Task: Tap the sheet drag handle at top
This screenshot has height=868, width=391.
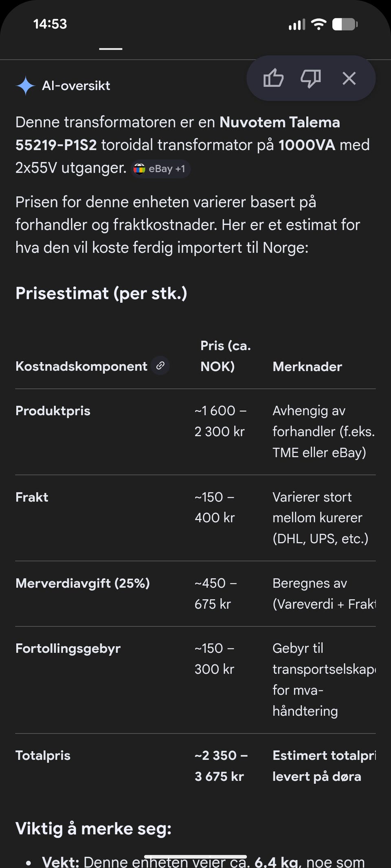Action: 111,49
